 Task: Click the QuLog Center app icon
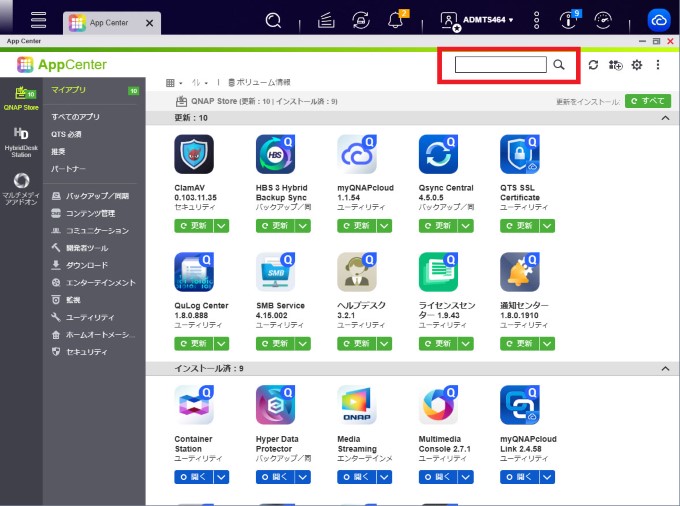(x=194, y=272)
